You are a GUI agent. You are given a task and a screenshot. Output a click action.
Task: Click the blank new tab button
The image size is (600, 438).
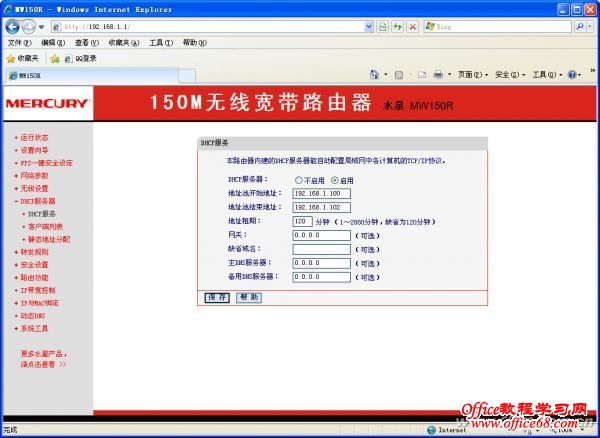click(x=187, y=76)
